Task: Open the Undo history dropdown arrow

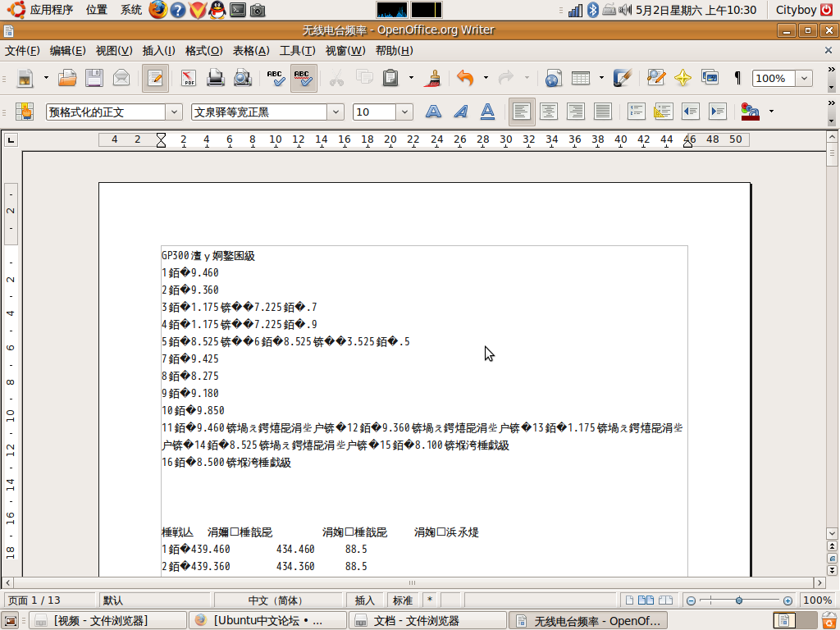Action: click(486, 78)
